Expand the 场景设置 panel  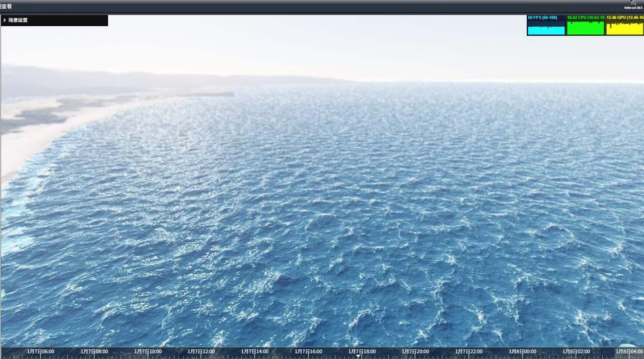click(54, 20)
